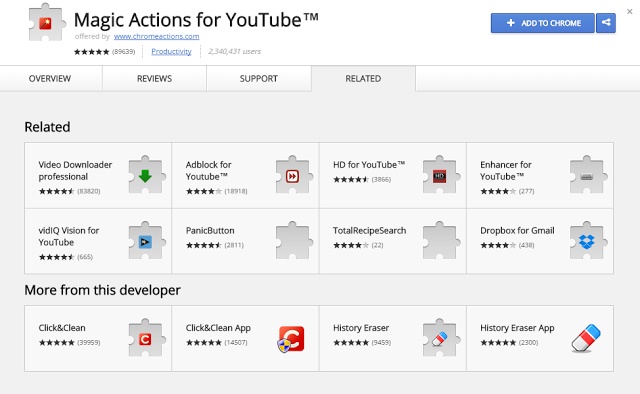Image resolution: width=640 pixels, height=394 pixels.
Task: Click the TotalRecipeSearch puzzle icon
Action: tap(442, 241)
